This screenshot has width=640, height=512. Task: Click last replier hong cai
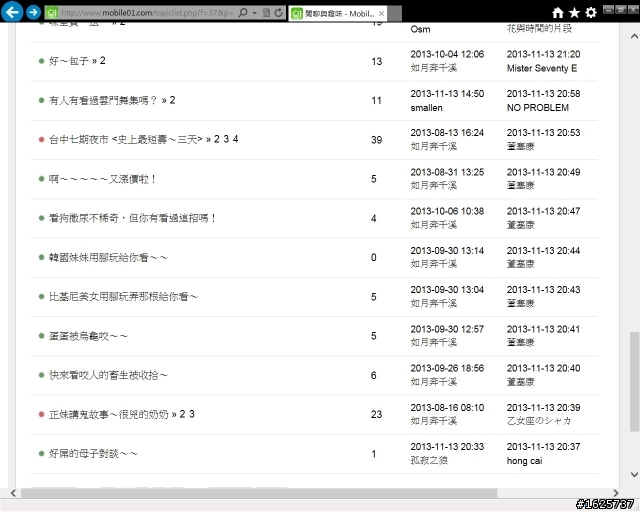tap(524, 461)
